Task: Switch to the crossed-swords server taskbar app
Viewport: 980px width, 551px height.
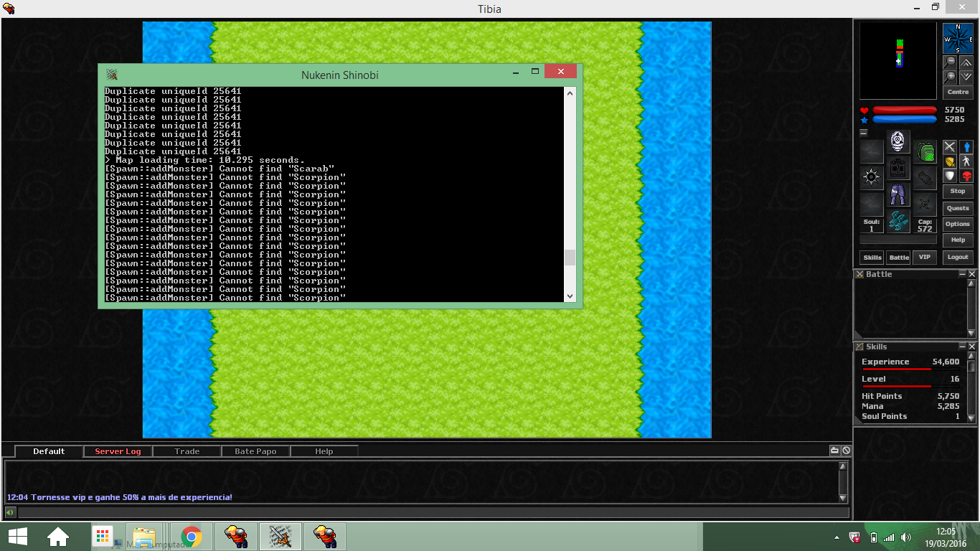Action: tap(280, 537)
